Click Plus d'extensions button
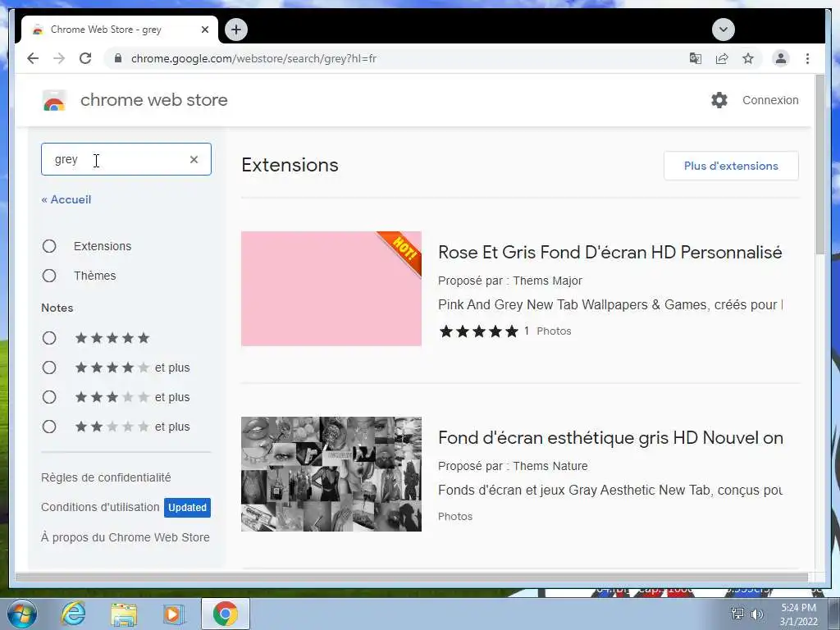This screenshot has height=630, width=840. pyautogui.click(x=731, y=166)
